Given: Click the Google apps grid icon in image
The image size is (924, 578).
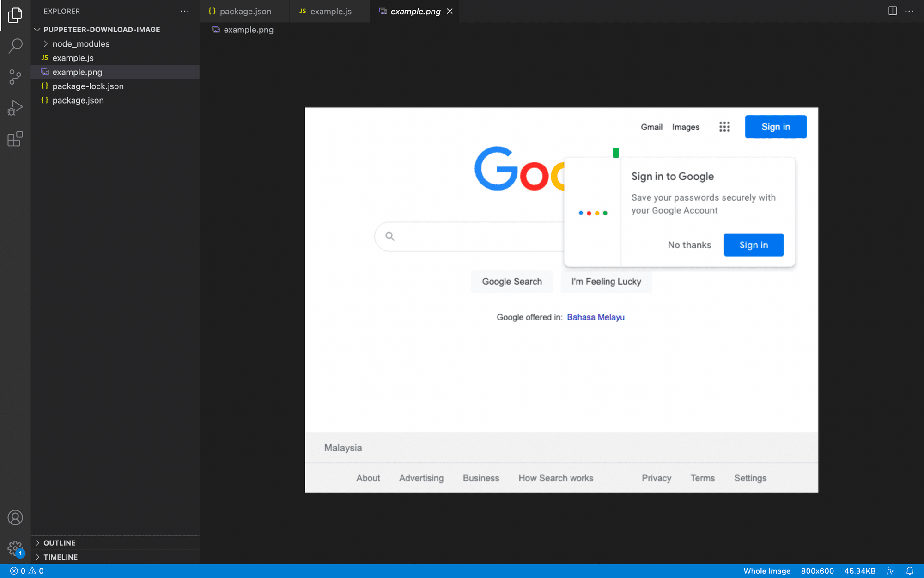Looking at the screenshot, I should [724, 127].
